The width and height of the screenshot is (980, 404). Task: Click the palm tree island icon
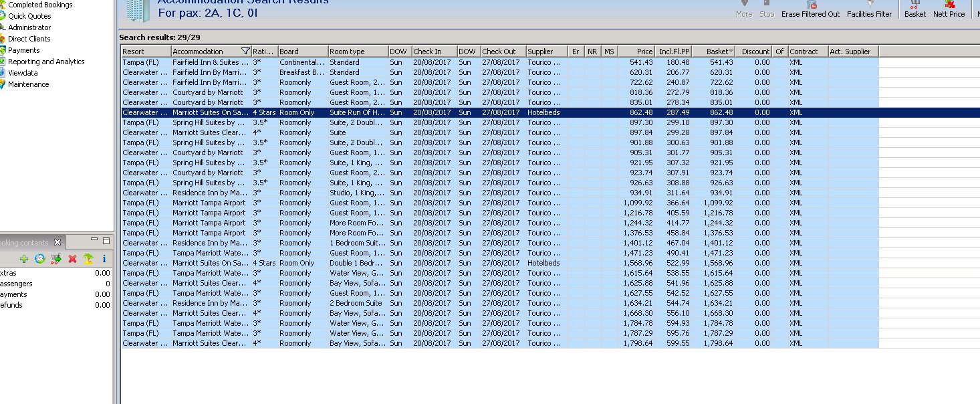click(88, 259)
